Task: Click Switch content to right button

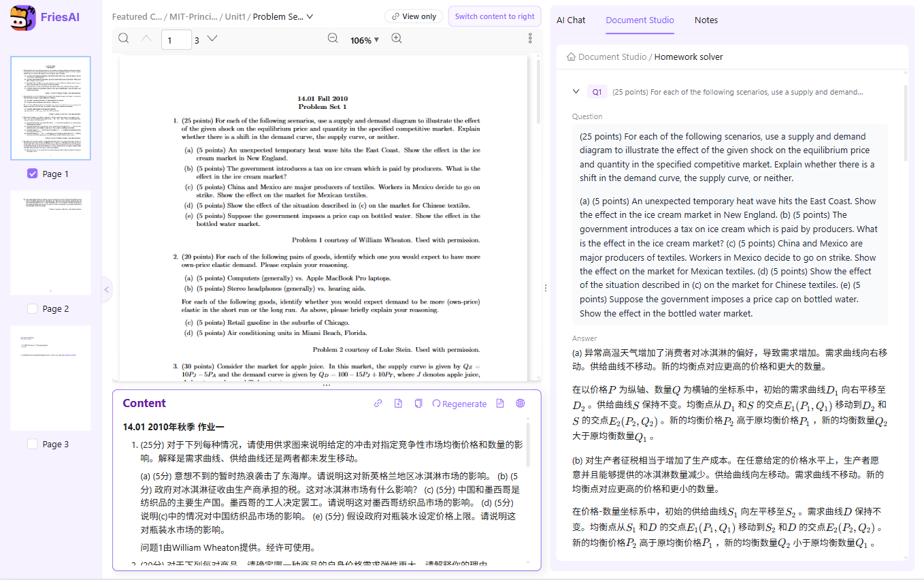Action: click(495, 16)
